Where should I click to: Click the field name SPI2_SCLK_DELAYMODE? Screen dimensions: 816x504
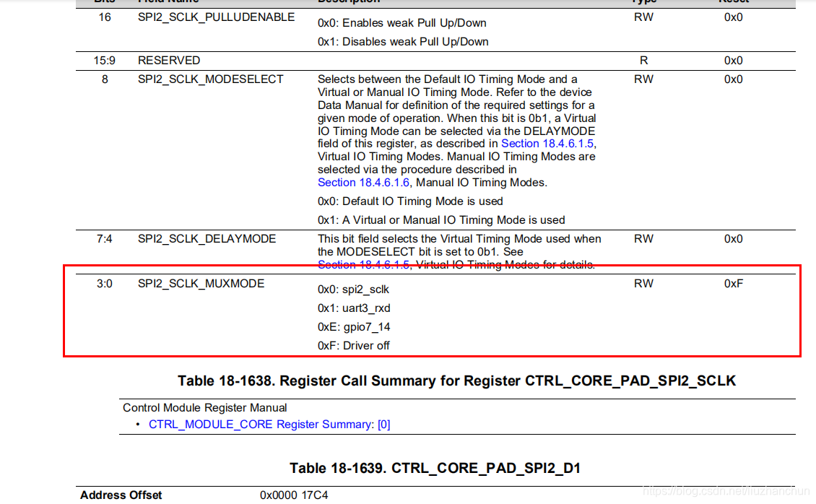[207, 239]
